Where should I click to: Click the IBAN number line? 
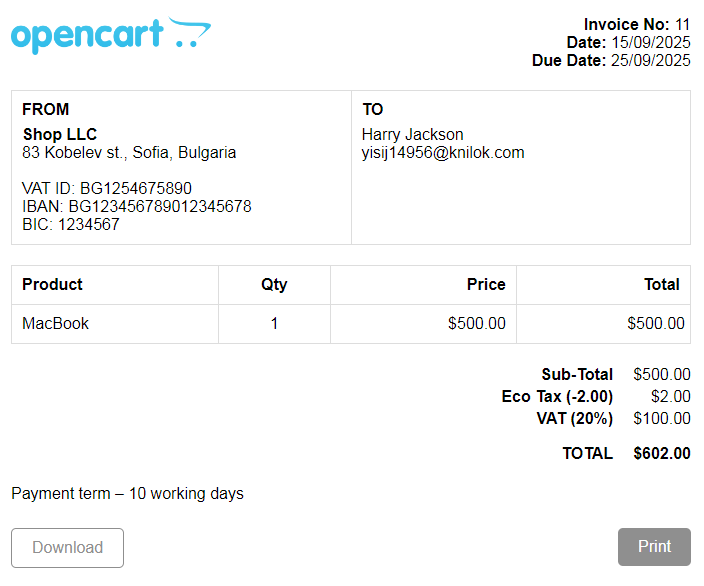click(x=136, y=206)
